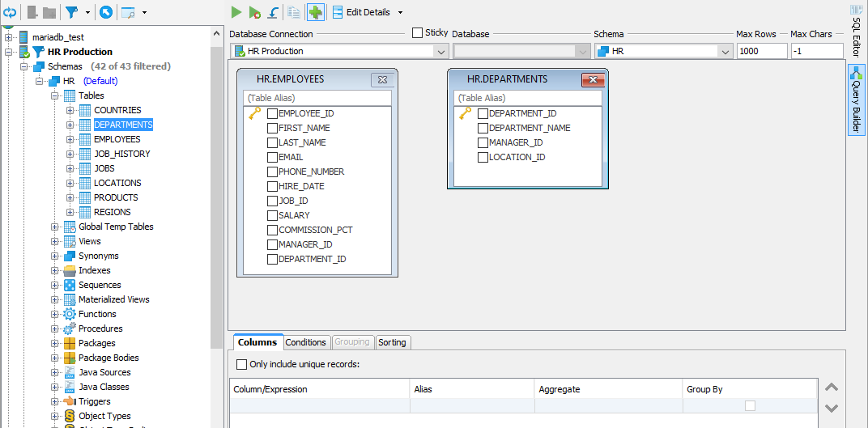Click the filter funnel icon

pyautogui.click(x=71, y=12)
